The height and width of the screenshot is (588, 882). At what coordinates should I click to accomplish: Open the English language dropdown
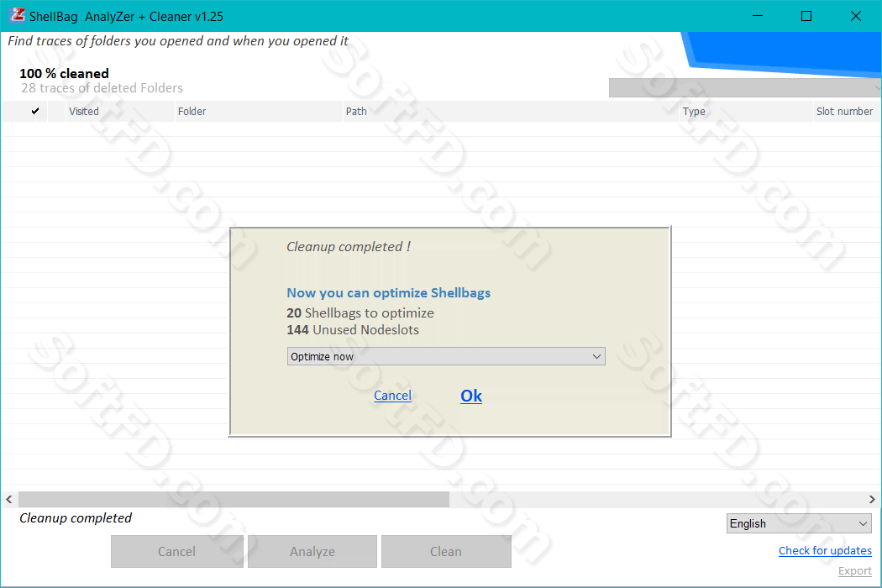coord(799,523)
